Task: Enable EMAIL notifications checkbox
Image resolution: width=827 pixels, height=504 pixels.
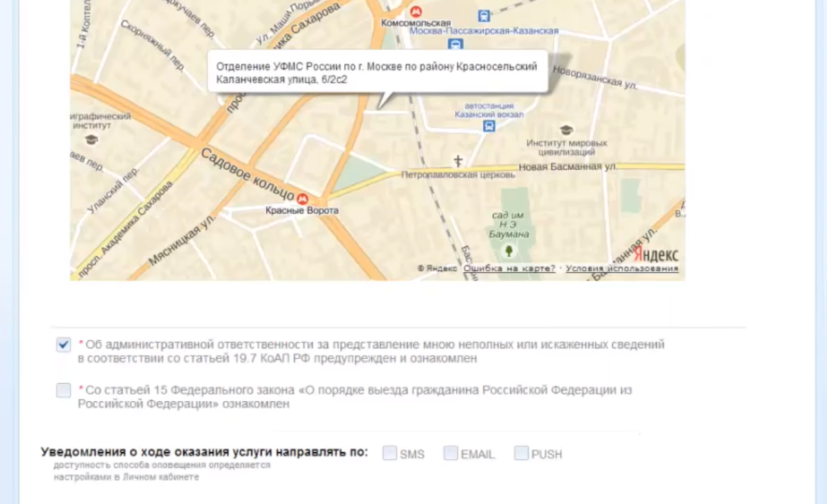Action: point(451,453)
